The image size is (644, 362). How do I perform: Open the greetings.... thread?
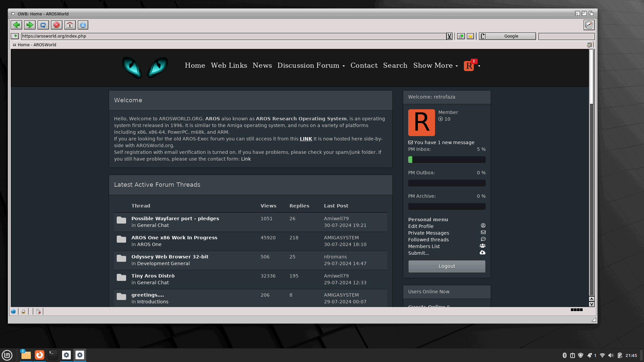(148, 295)
